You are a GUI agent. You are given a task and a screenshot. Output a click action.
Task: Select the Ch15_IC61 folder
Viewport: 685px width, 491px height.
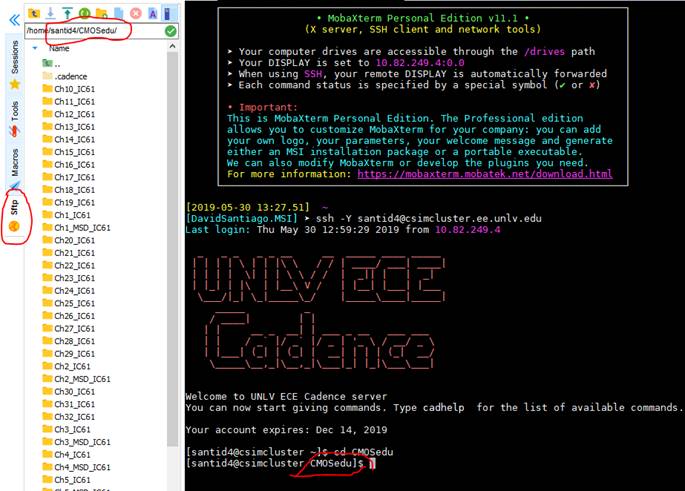click(x=69, y=152)
